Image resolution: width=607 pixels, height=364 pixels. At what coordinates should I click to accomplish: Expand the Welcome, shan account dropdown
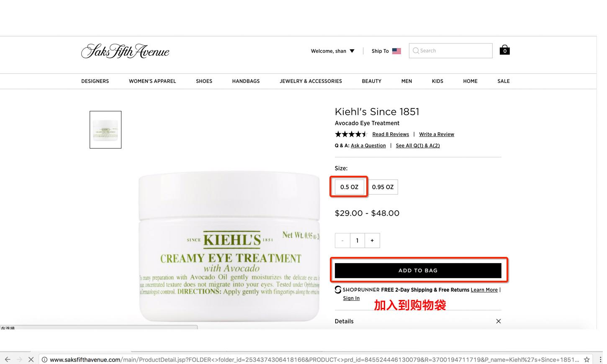[x=333, y=51]
